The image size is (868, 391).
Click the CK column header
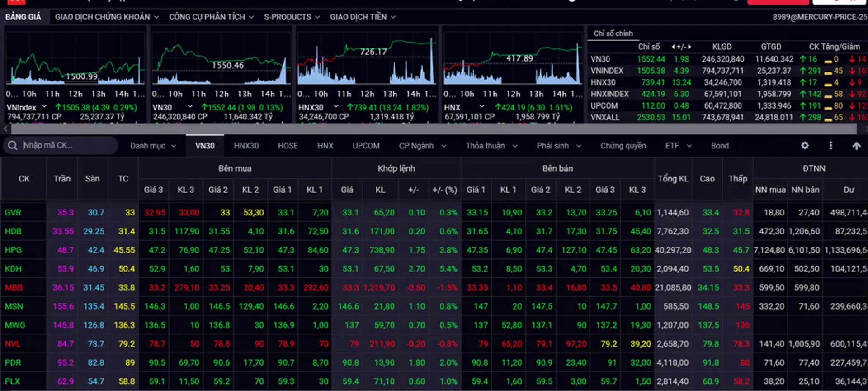24,179
